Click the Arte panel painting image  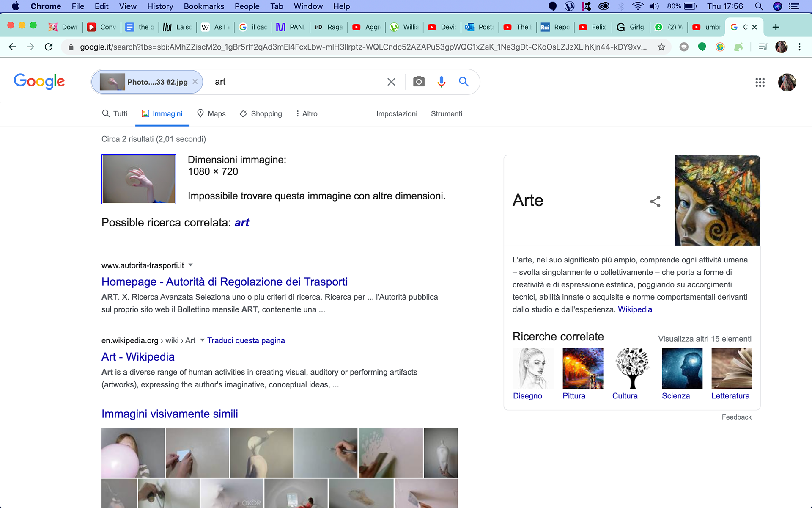pos(717,200)
